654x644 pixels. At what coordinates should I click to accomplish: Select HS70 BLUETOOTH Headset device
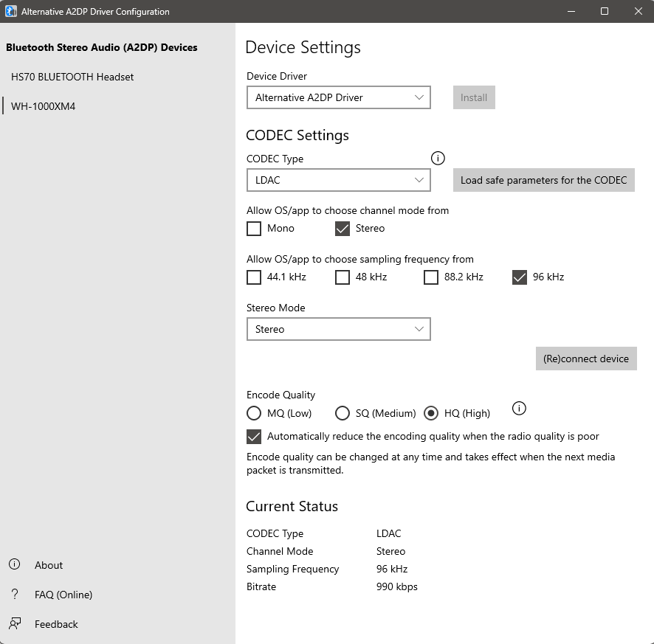(x=72, y=77)
